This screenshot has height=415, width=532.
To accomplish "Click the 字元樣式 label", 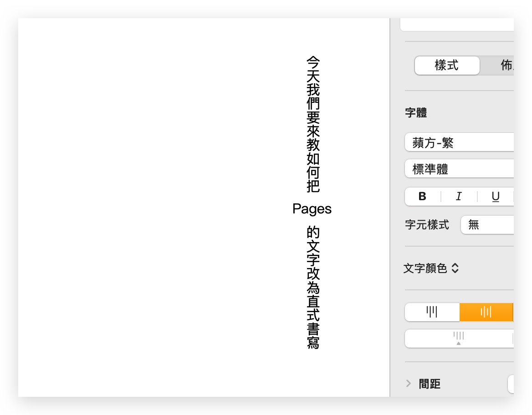I will 427,224.
